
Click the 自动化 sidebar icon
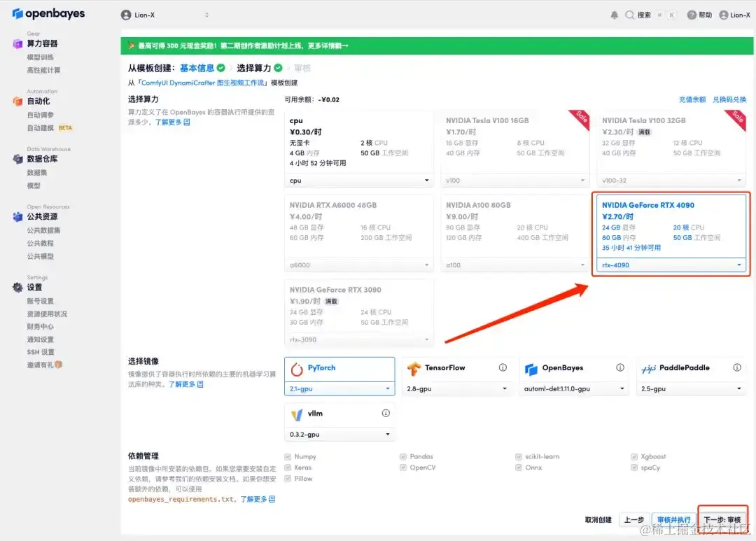[17, 101]
